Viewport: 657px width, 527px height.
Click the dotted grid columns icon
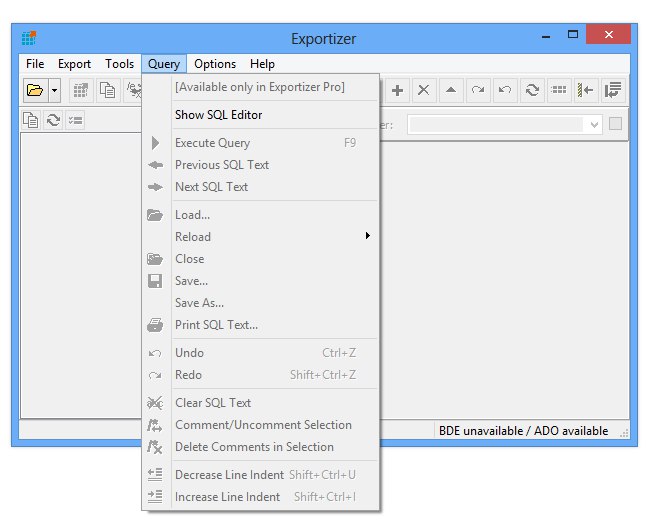[x=559, y=90]
